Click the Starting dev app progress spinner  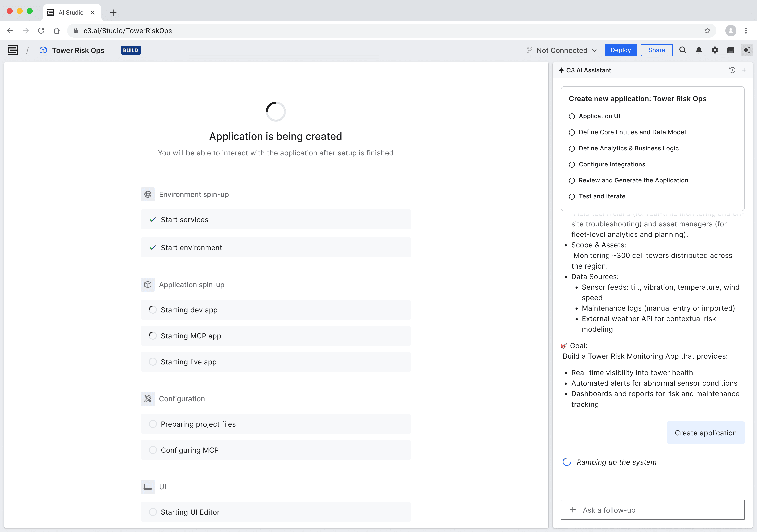tap(153, 309)
